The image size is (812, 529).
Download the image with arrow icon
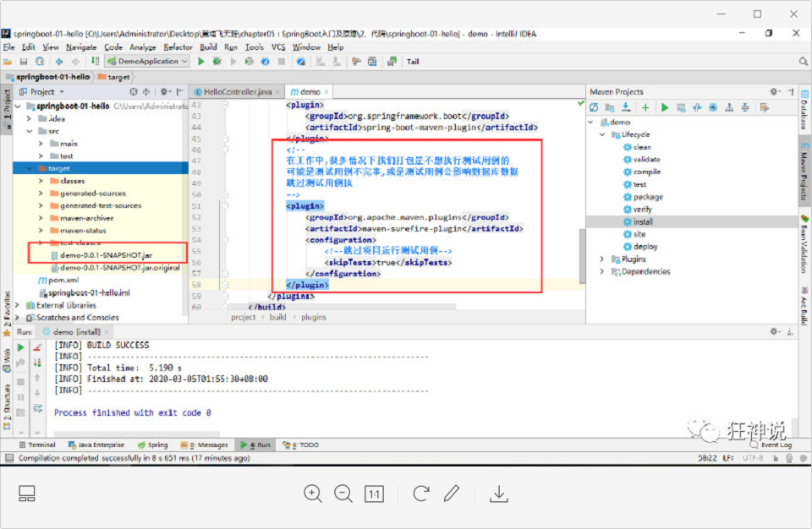[x=499, y=494]
